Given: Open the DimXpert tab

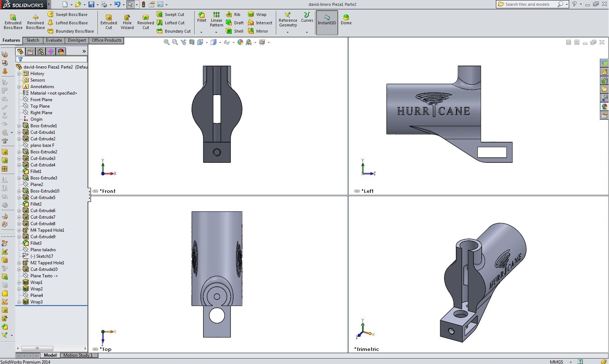Looking at the screenshot, I should [x=77, y=40].
